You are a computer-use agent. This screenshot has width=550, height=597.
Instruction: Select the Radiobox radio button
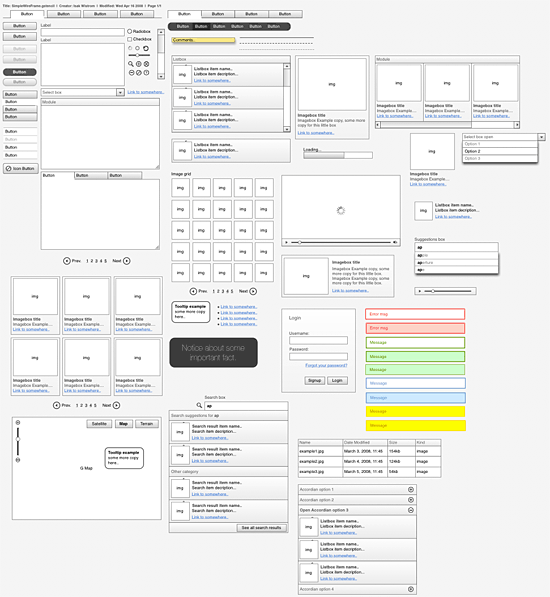(129, 31)
